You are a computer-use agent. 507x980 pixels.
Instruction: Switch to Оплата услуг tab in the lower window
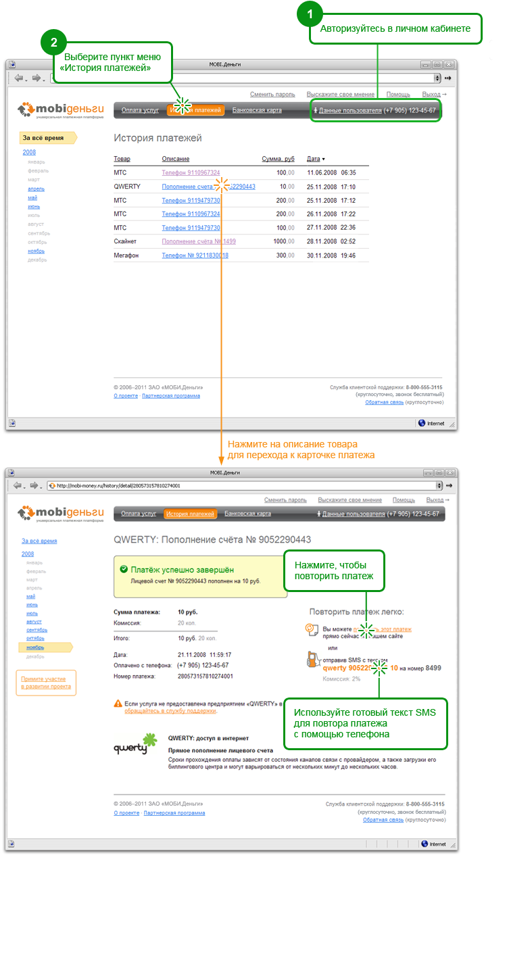point(139,514)
